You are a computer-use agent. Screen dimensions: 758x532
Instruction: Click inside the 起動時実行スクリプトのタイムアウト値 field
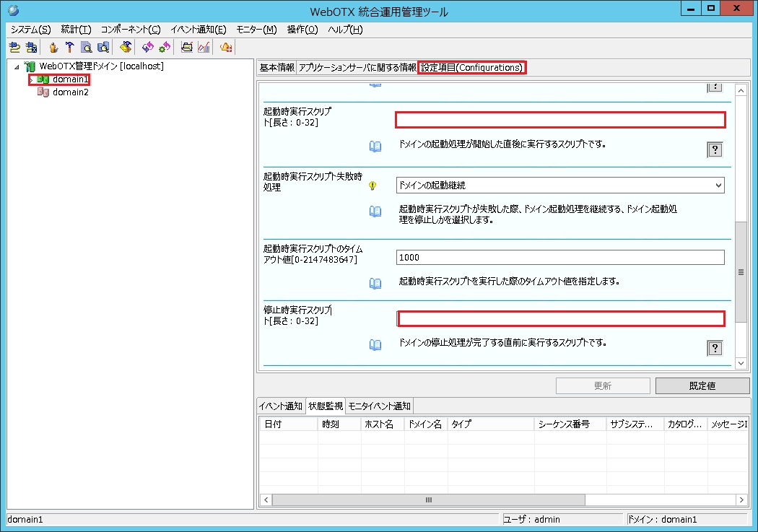[x=559, y=257]
